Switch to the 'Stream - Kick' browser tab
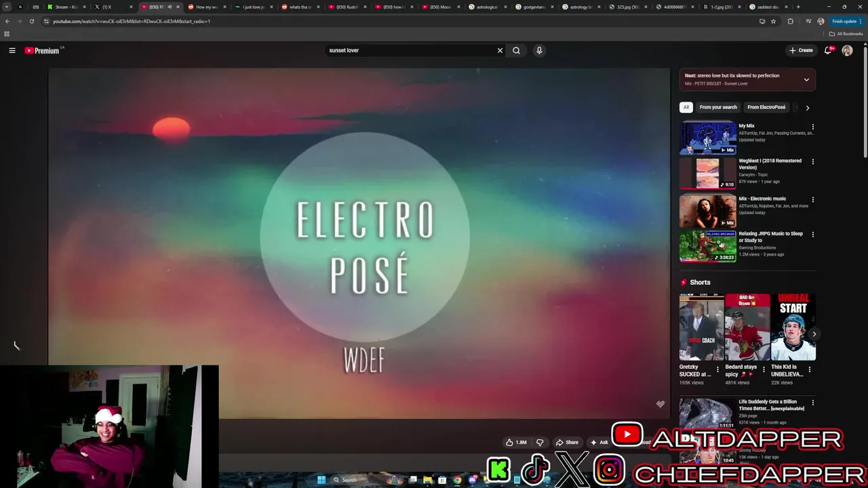The image size is (868, 488). click(66, 7)
